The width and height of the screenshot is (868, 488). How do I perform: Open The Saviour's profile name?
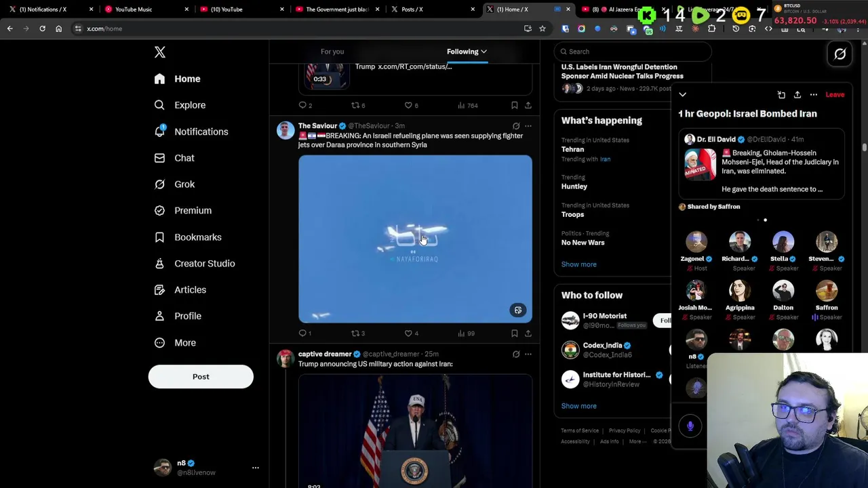[x=317, y=126]
